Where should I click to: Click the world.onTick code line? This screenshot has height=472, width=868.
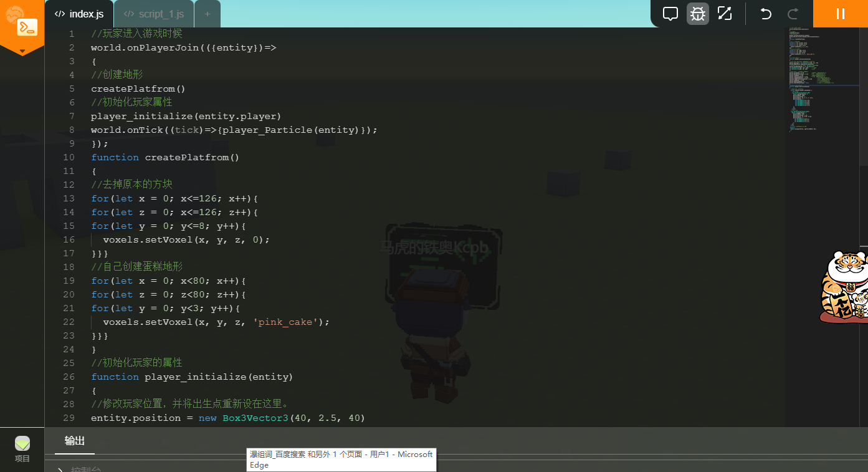coord(234,130)
